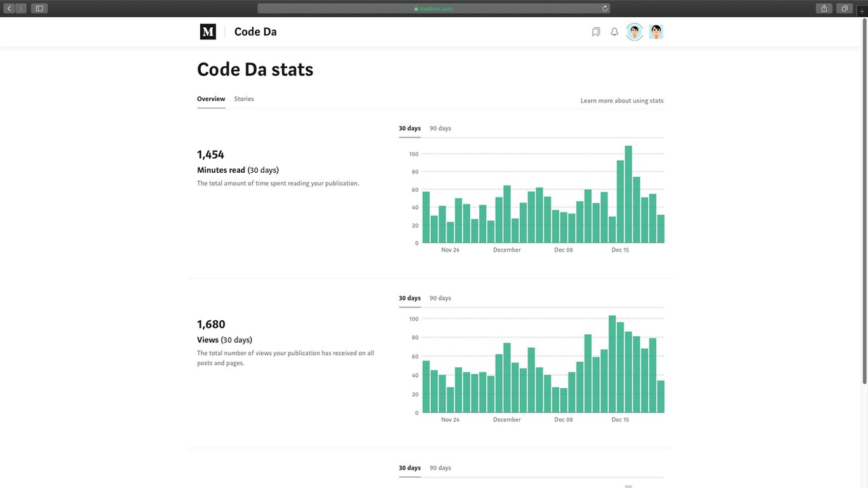The image size is (868, 488).
Task: Select 30 days for Minutes read chart
Action: (410, 128)
